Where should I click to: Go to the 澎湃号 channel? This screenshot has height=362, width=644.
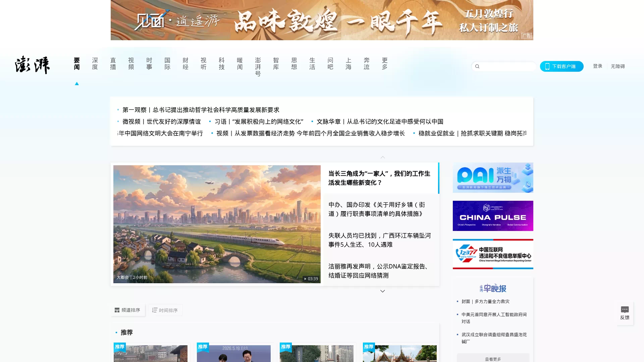click(258, 67)
